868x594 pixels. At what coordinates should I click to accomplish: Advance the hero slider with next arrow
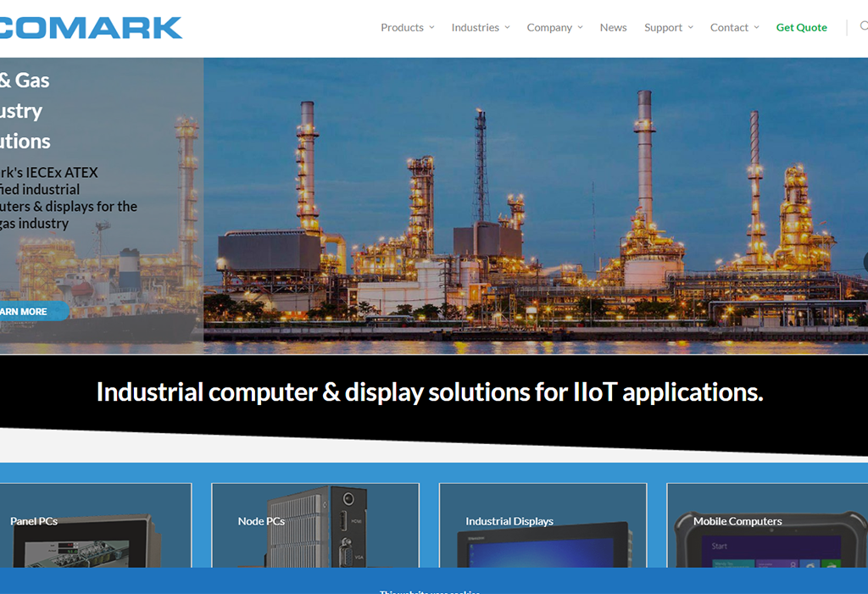pos(865,262)
